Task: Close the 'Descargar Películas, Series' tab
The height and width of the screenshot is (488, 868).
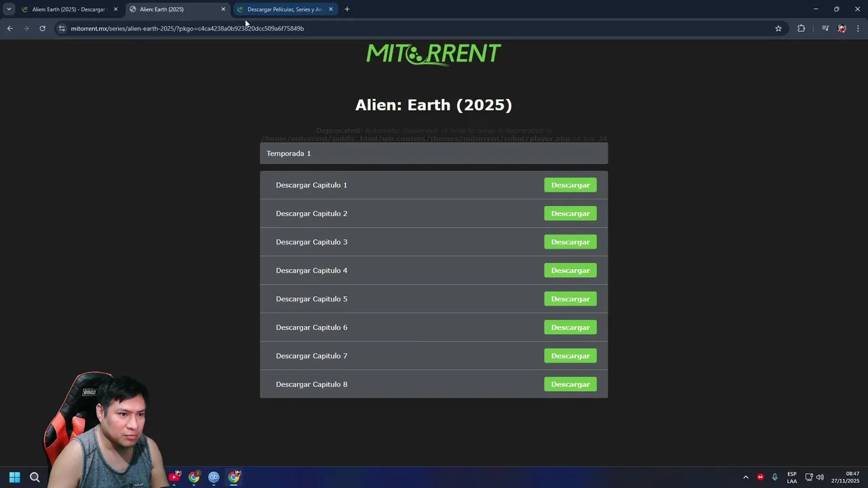Action: click(x=331, y=9)
